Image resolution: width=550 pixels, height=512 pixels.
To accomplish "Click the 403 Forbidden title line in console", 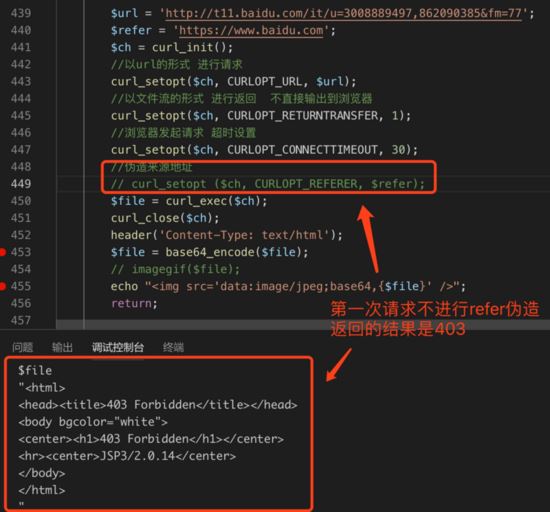I will (158, 405).
